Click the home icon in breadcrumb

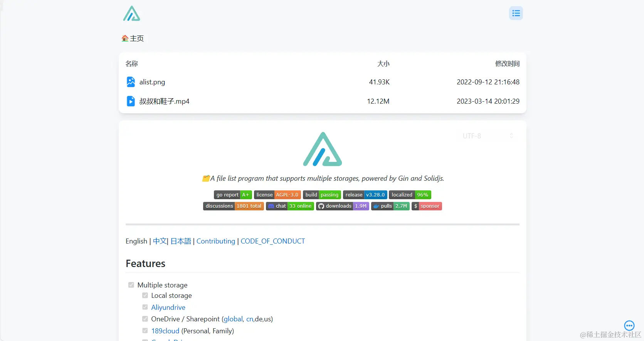[125, 38]
